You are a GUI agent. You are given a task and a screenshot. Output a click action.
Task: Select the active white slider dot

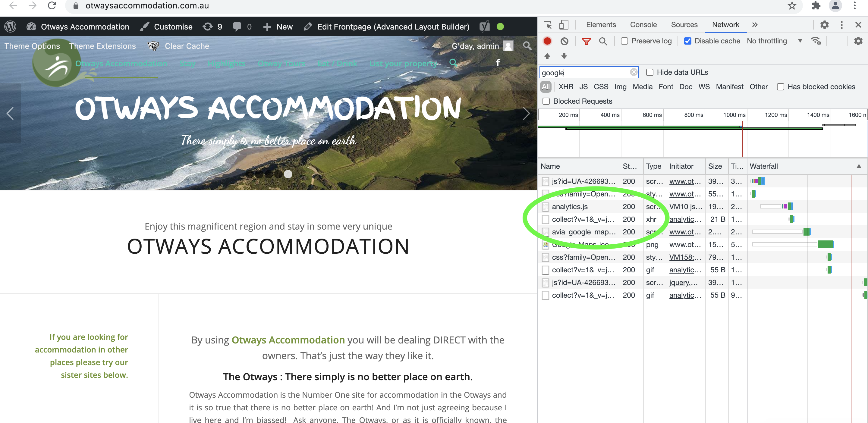point(288,174)
